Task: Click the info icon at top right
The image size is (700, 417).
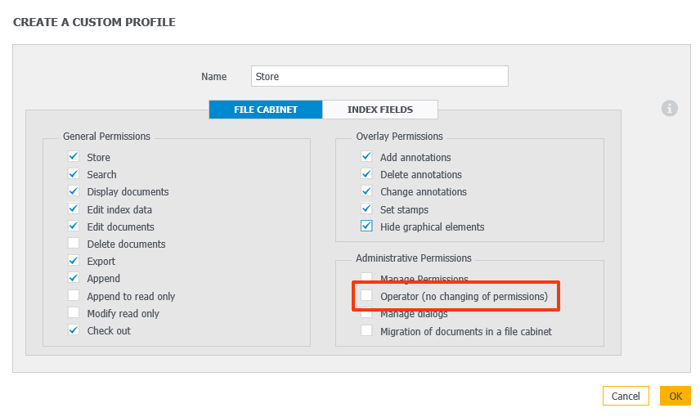Action: point(670,108)
